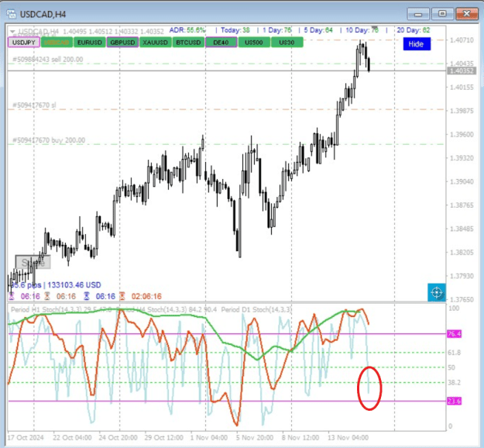Viewport: 484px width, 448px height.
Task: Switch chart to EURUSD symbol button
Action: click(x=90, y=43)
